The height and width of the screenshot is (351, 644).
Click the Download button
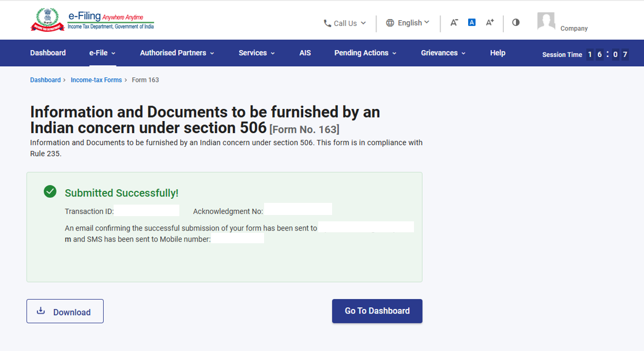65,311
